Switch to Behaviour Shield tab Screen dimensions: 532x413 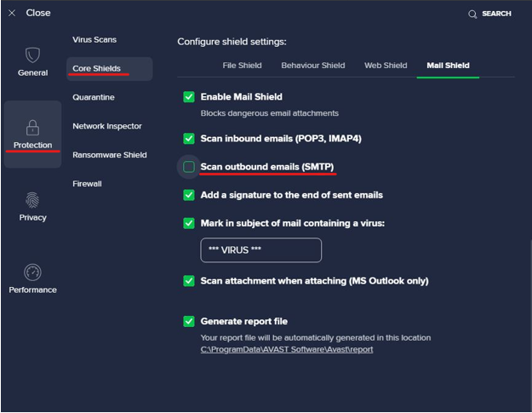pyautogui.click(x=313, y=66)
